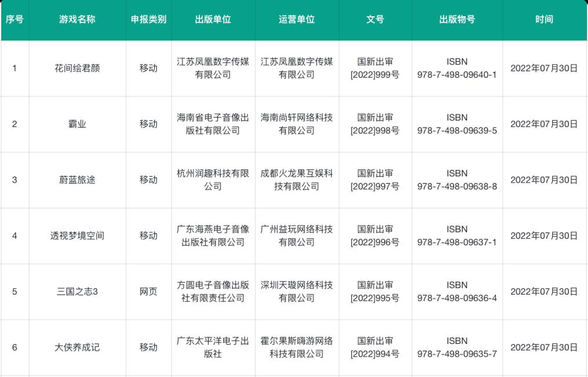The height and width of the screenshot is (377, 588).
Task: Click the 运营单位 column header
Action: (x=297, y=19)
